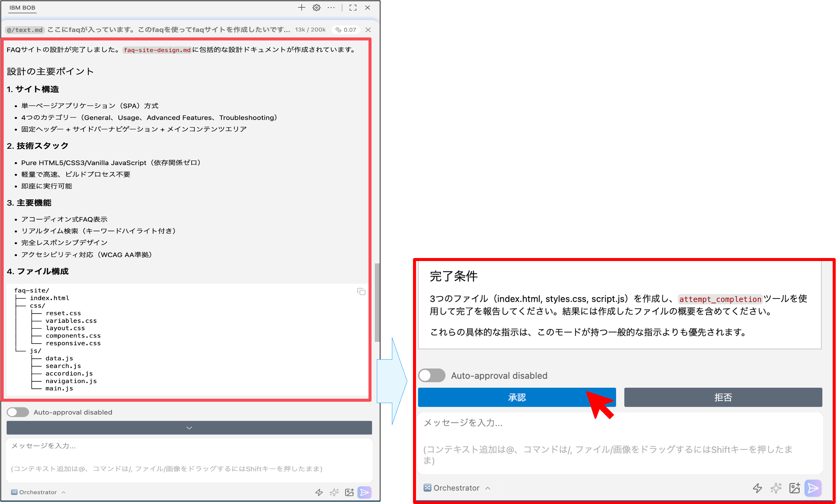The width and height of the screenshot is (836, 504).
Task: Click the 1. サイト構造 heading
Action: click(x=33, y=89)
